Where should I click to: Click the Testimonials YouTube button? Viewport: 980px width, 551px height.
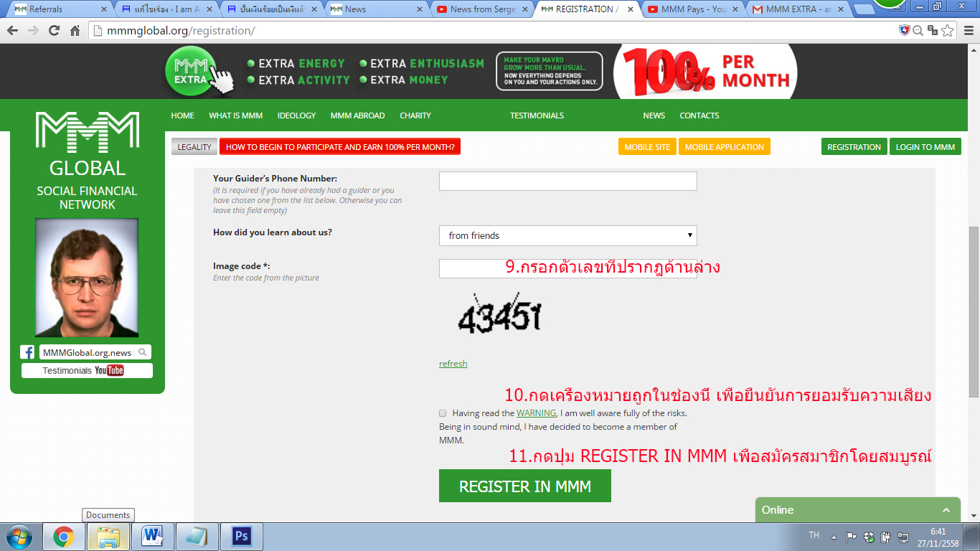tap(87, 370)
